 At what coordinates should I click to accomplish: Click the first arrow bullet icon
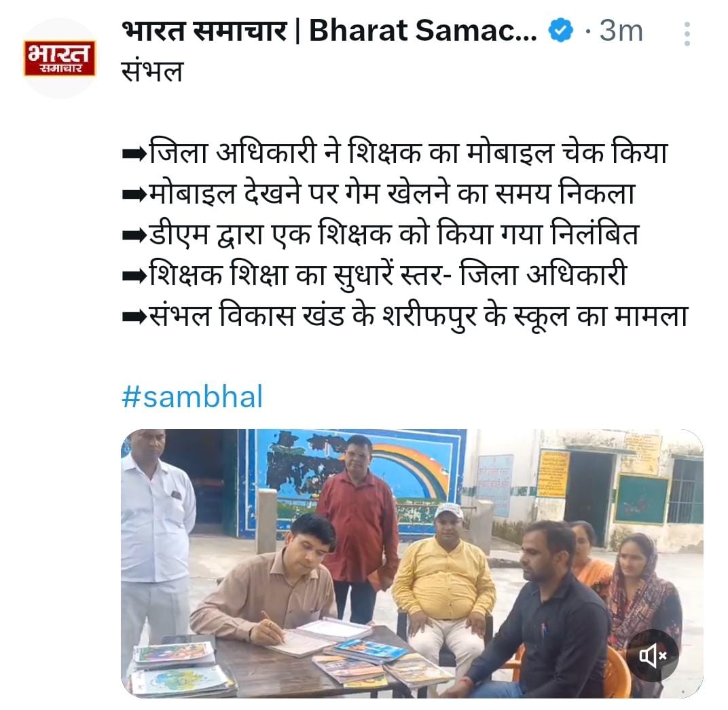(134, 154)
